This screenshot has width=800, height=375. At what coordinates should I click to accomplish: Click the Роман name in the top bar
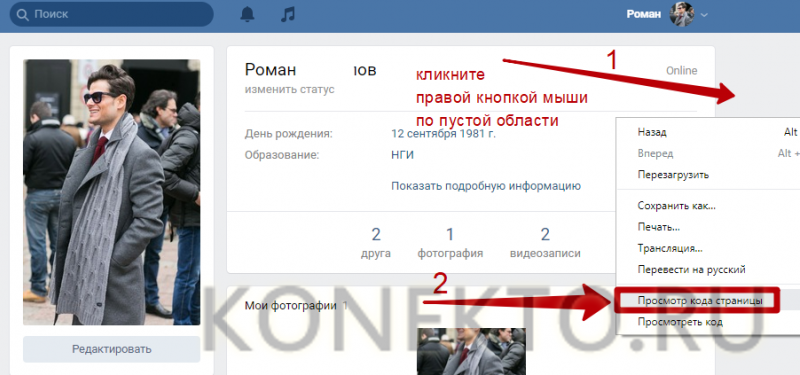click(643, 14)
